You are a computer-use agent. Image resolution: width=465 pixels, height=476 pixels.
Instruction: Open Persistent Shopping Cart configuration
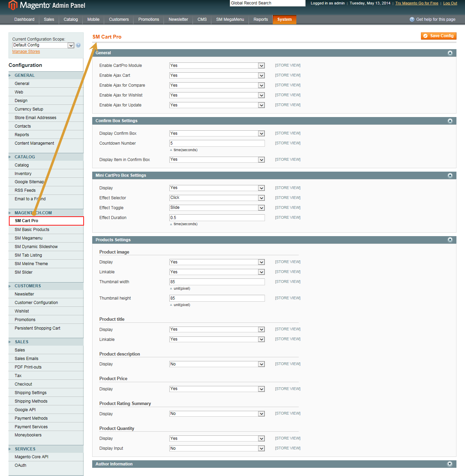37,328
